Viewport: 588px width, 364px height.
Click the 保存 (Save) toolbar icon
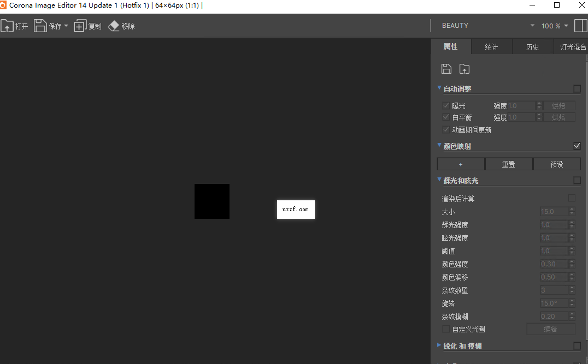click(x=40, y=25)
